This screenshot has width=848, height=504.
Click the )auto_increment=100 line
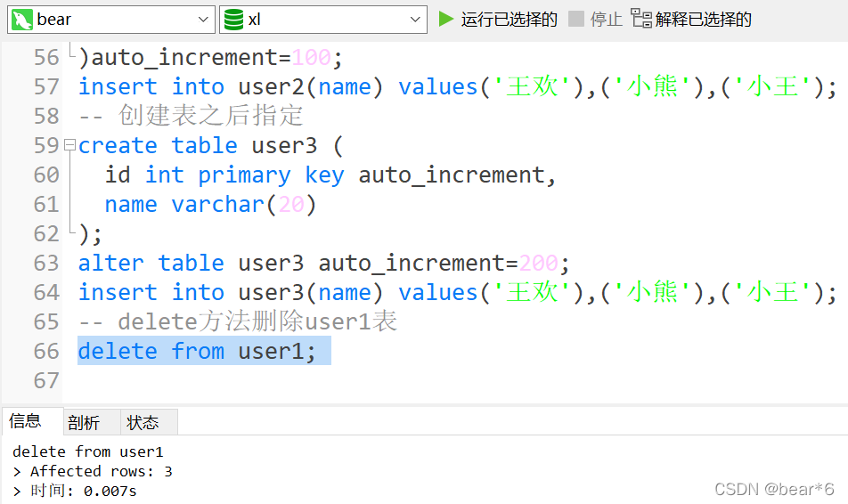coord(210,57)
